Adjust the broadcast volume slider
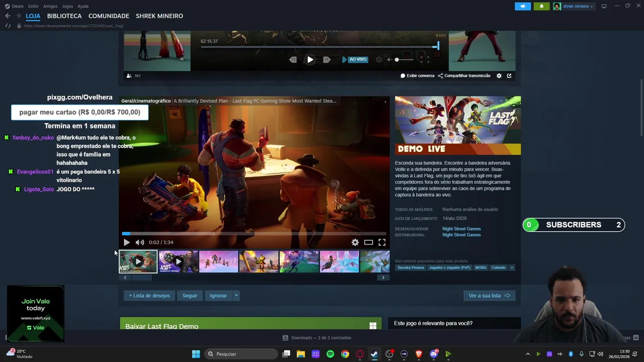This screenshot has height=362, width=644. tap(405, 60)
